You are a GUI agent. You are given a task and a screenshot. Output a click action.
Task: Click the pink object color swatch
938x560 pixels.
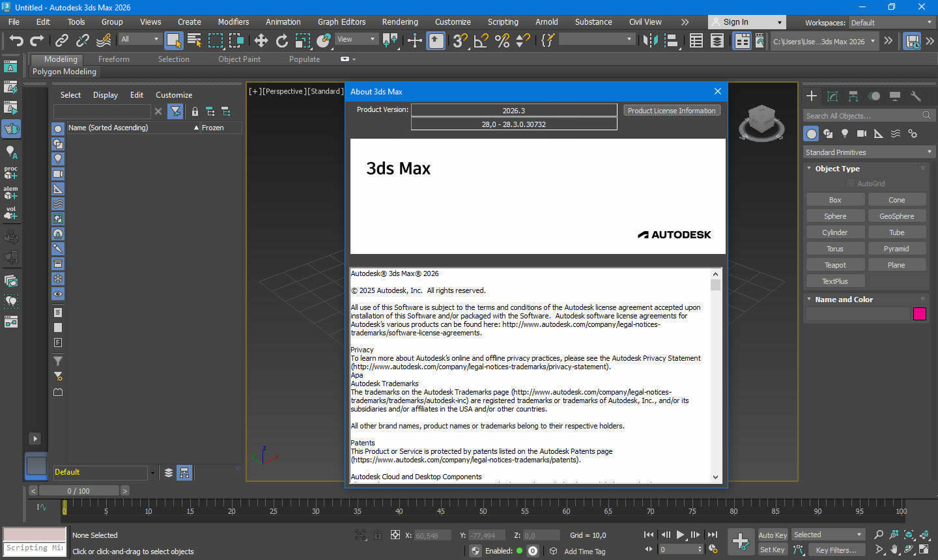[x=919, y=314]
